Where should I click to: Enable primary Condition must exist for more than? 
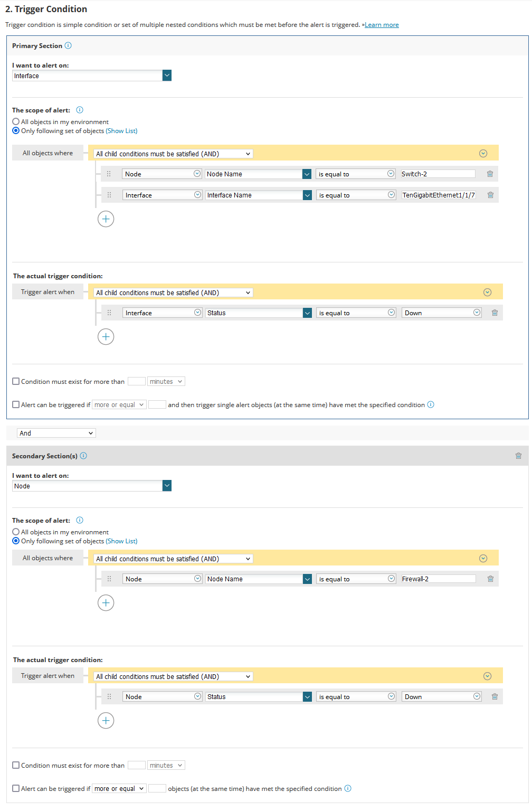click(x=16, y=382)
